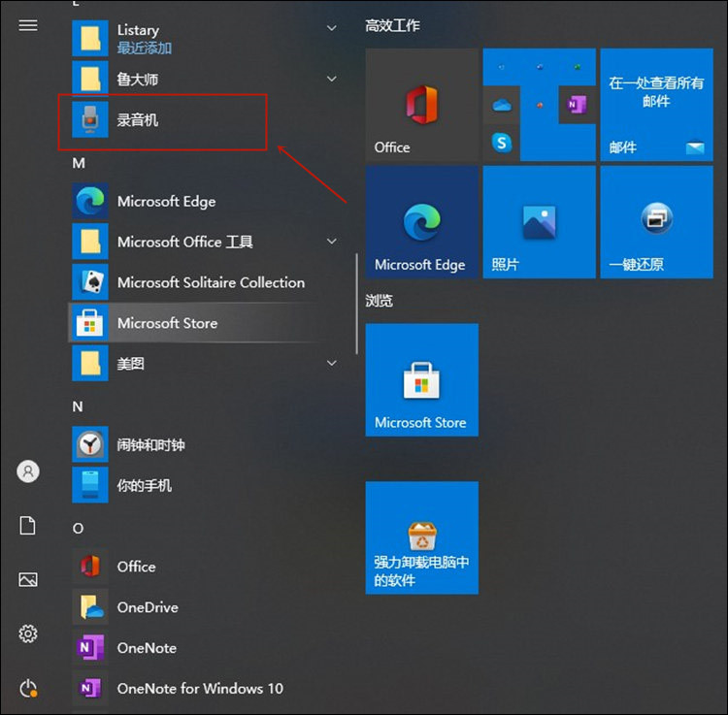This screenshot has height=715, width=728.
Task: Expand the Listary folder chevron
Action: (x=332, y=28)
